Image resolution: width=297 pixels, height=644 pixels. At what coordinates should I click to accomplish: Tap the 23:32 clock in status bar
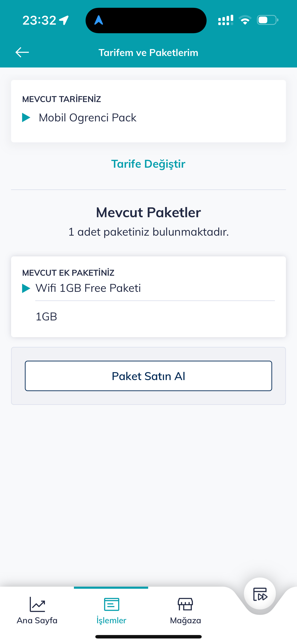coord(40,20)
